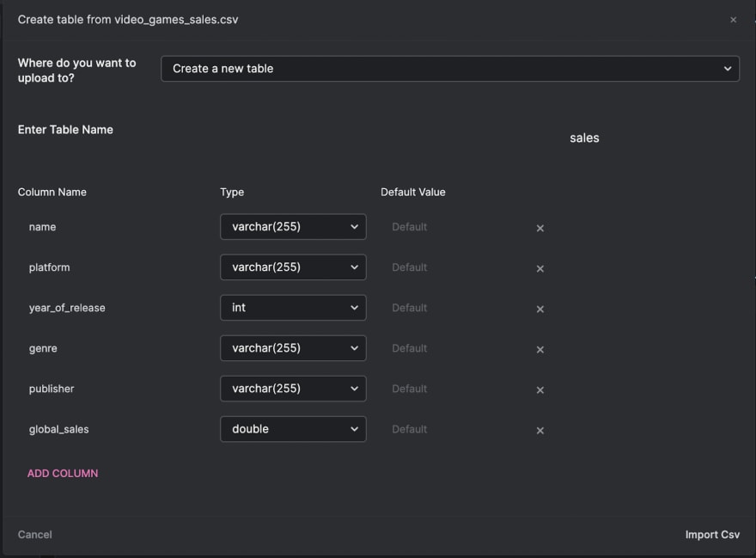Change type for the platform column
The width and height of the screenshot is (756, 558).
(293, 267)
